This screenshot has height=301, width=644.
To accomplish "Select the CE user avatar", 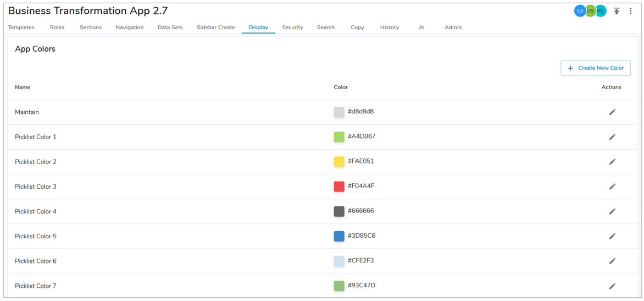I will tap(580, 11).
